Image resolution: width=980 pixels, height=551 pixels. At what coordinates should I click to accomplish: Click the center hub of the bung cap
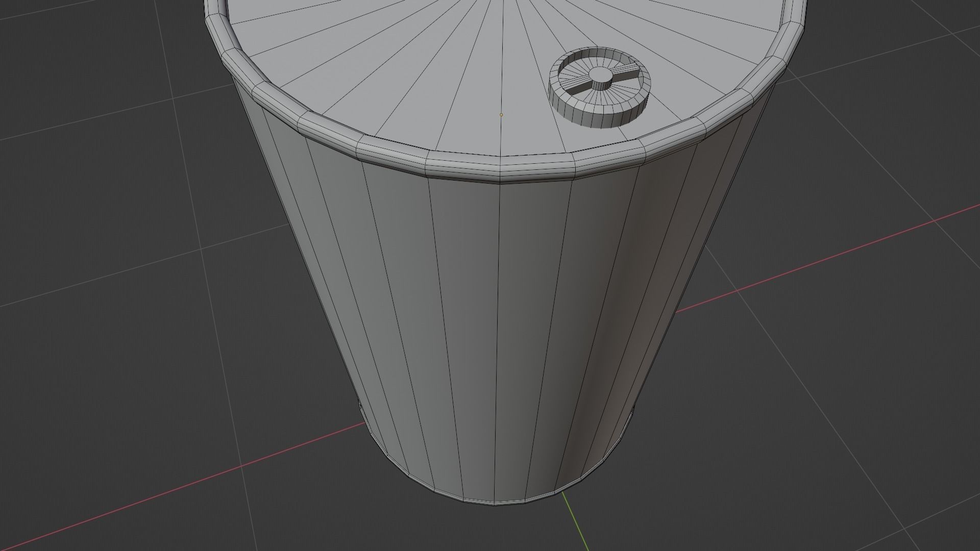coord(600,79)
